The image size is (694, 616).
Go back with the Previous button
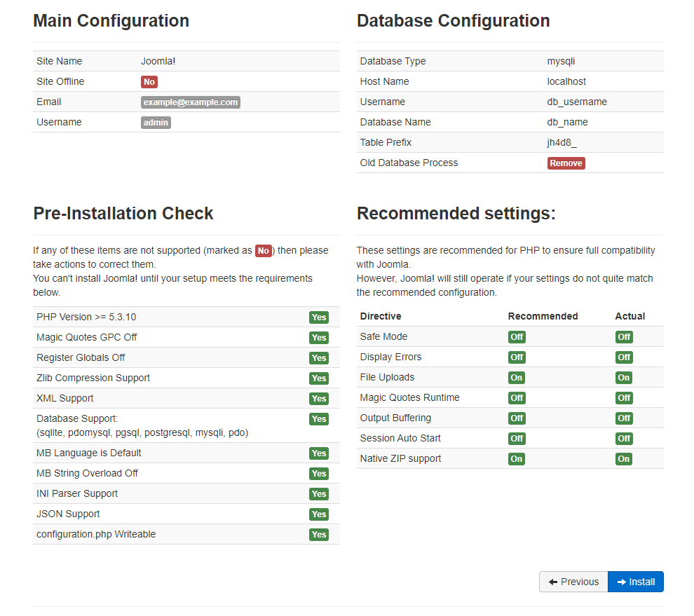click(x=573, y=582)
